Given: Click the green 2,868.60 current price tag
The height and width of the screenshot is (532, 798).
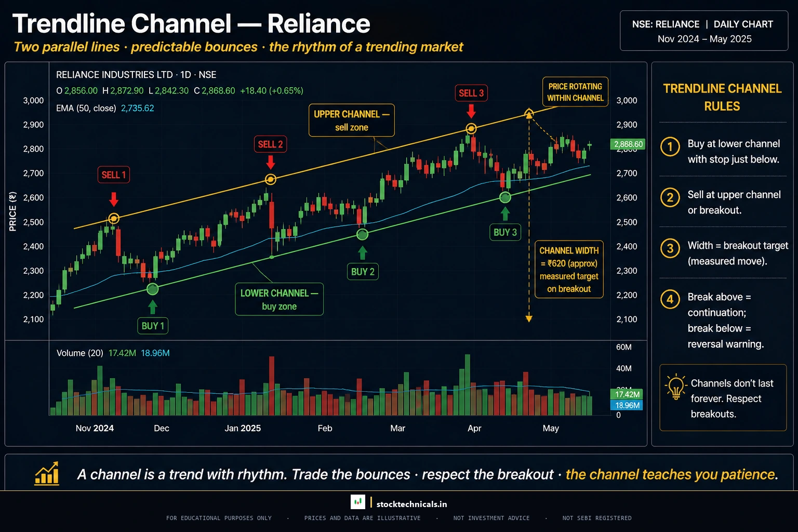Looking at the screenshot, I should point(628,144).
